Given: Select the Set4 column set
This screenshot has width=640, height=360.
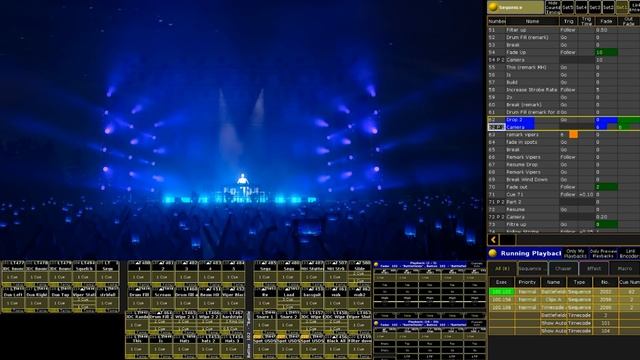Looking at the screenshot, I should click(581, 7).
